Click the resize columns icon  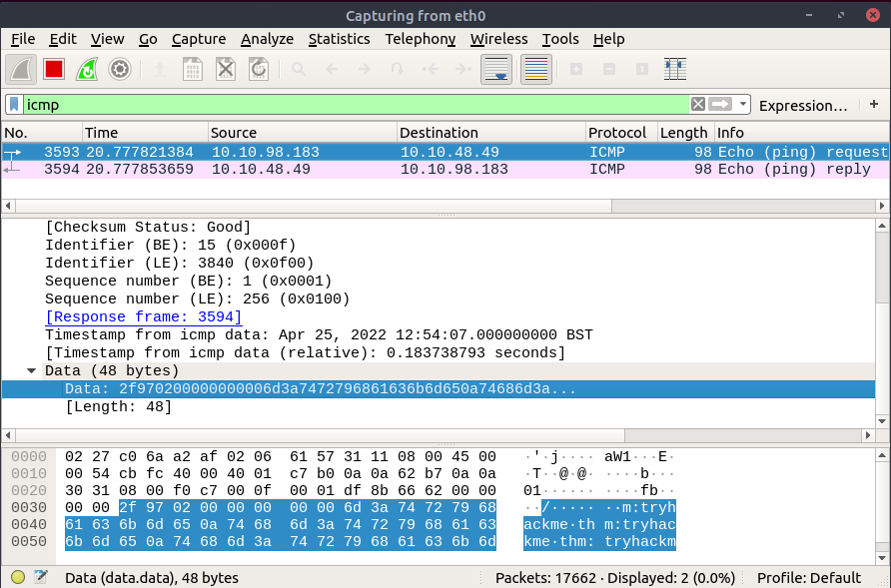point(675,69)
